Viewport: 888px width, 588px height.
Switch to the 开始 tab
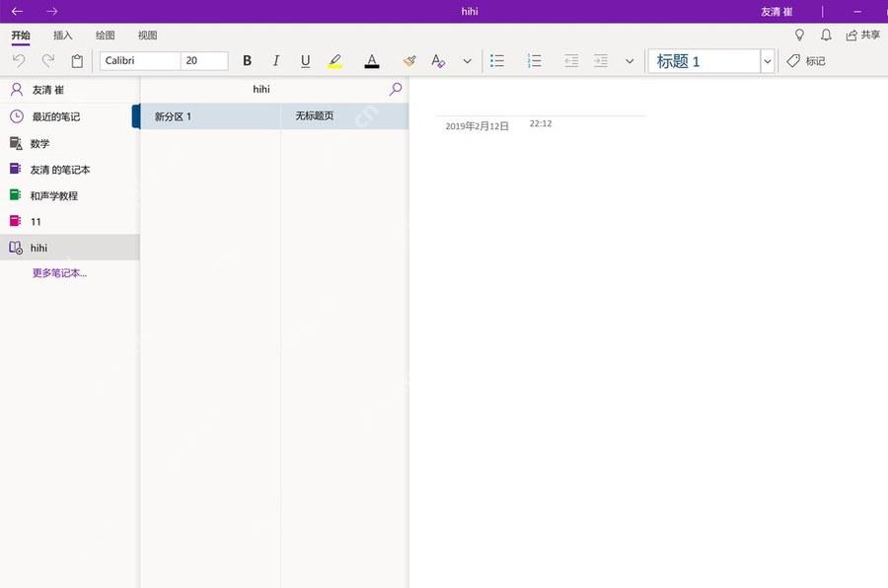pos(21,36)
